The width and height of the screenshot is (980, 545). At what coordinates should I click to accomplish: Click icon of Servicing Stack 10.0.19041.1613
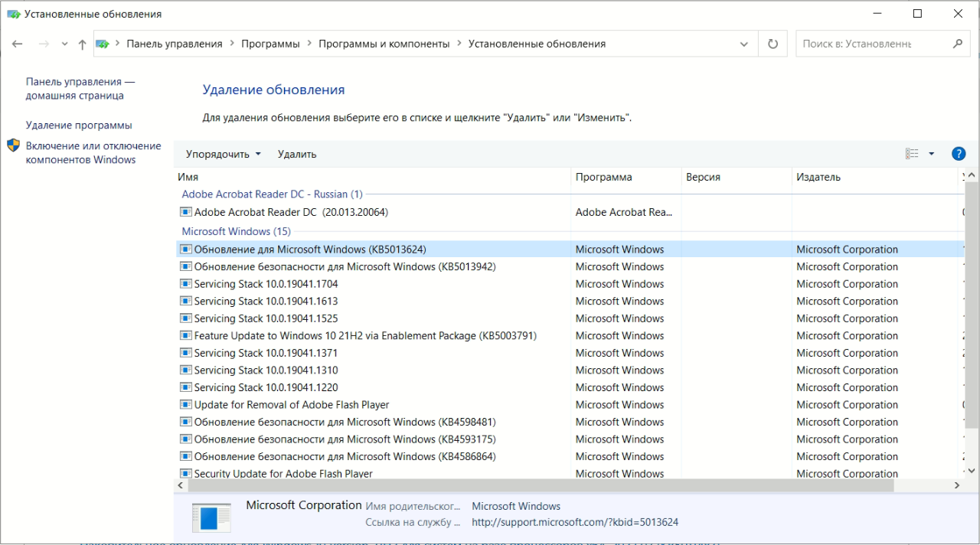point(185,301)
